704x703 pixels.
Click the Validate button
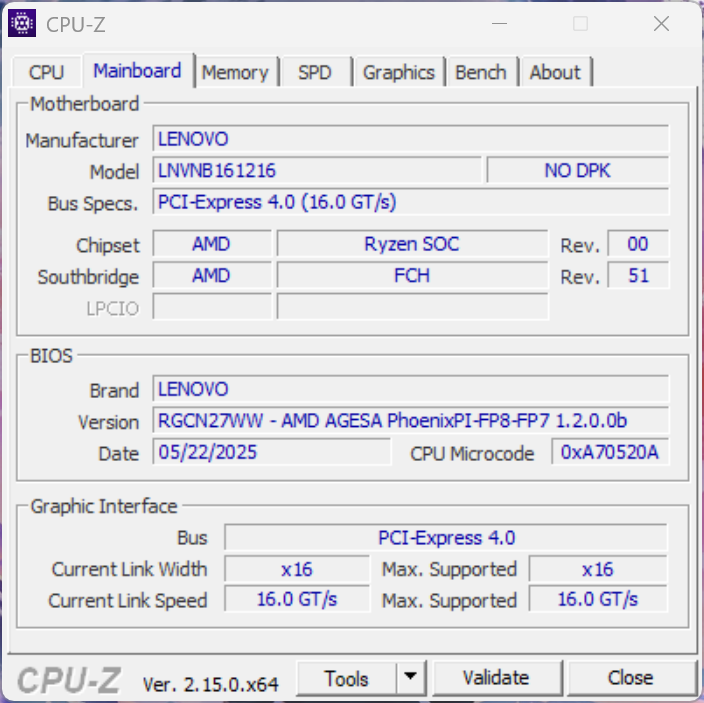tap(497, 678)
